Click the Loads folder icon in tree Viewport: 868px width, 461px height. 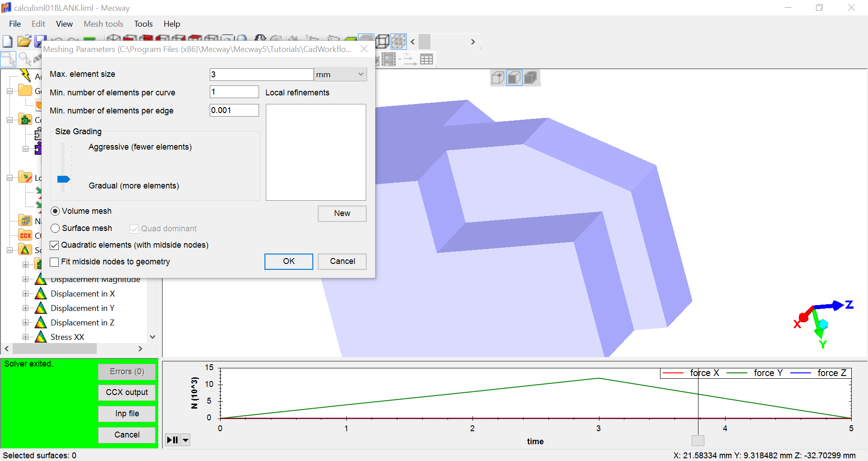pyautogui.click(x=25, y=177)
